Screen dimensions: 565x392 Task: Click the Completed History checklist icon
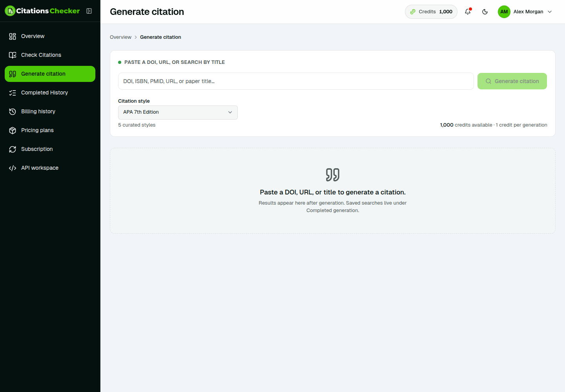tap(13, 93)
